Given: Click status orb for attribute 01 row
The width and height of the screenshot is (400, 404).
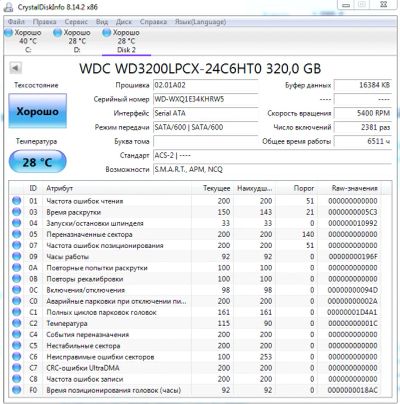Looking at the screenshot, I should pos(16,201).
